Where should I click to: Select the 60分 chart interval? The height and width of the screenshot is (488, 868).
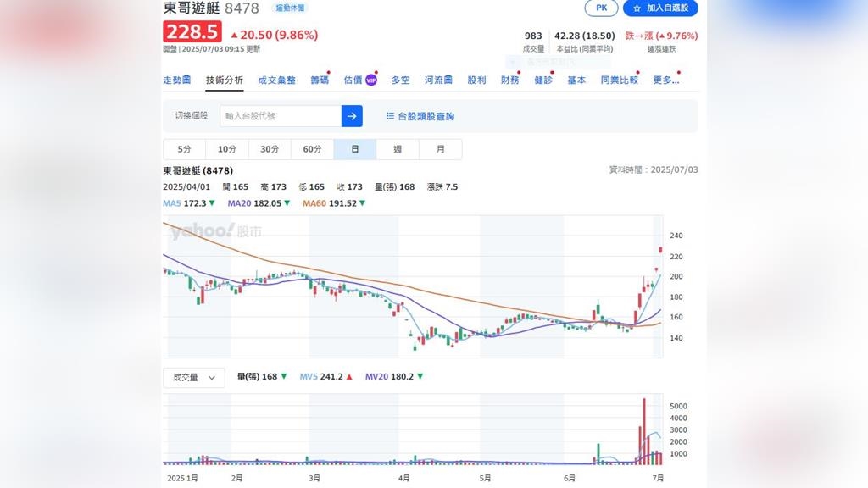(312, 149)
